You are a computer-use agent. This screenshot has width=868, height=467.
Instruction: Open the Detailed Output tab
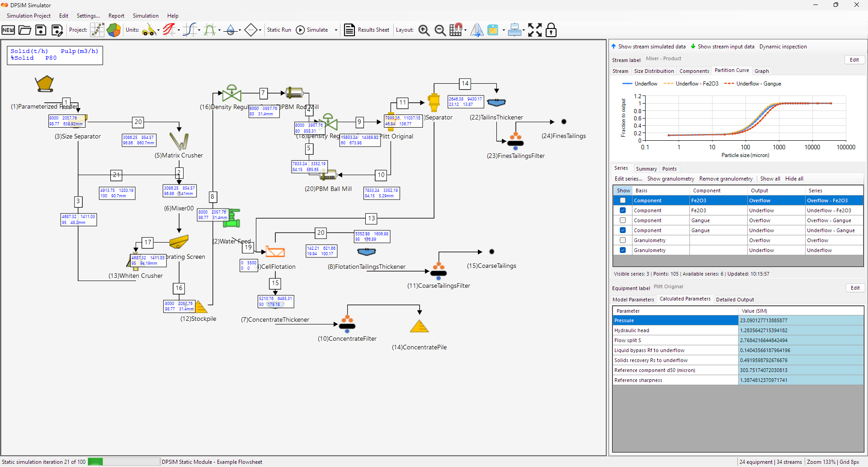click(735, 300)
